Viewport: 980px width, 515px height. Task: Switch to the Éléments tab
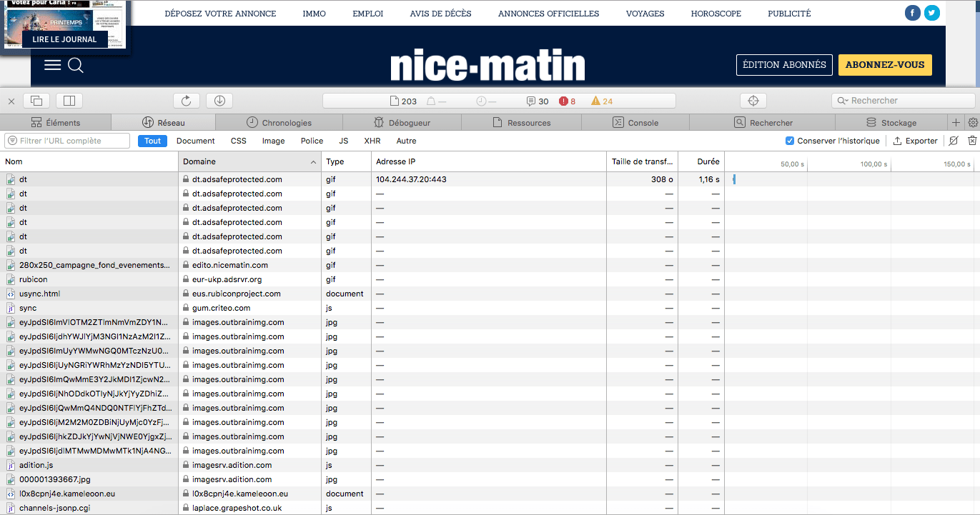[x=56, y=123]
